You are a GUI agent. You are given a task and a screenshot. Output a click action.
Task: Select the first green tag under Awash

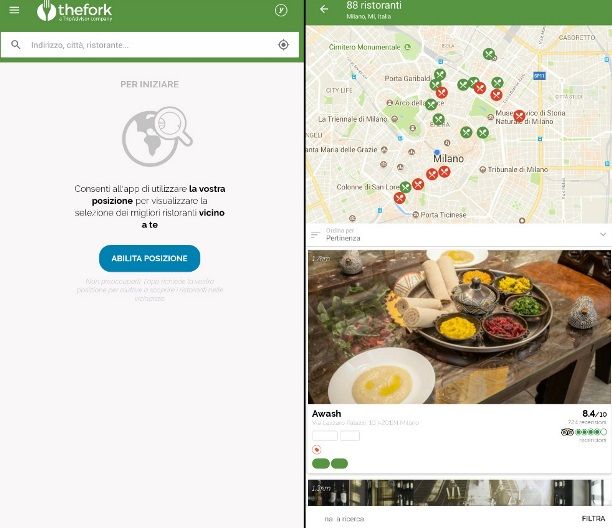(x=321, y=464)
